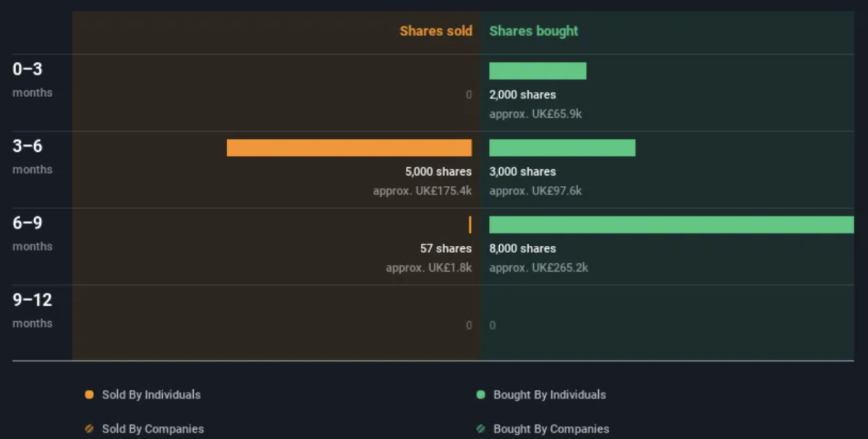Screen dimensions: 868x439
Task: Select the orange 3–6 months shares sold bar
Action: tap(349, 148)
